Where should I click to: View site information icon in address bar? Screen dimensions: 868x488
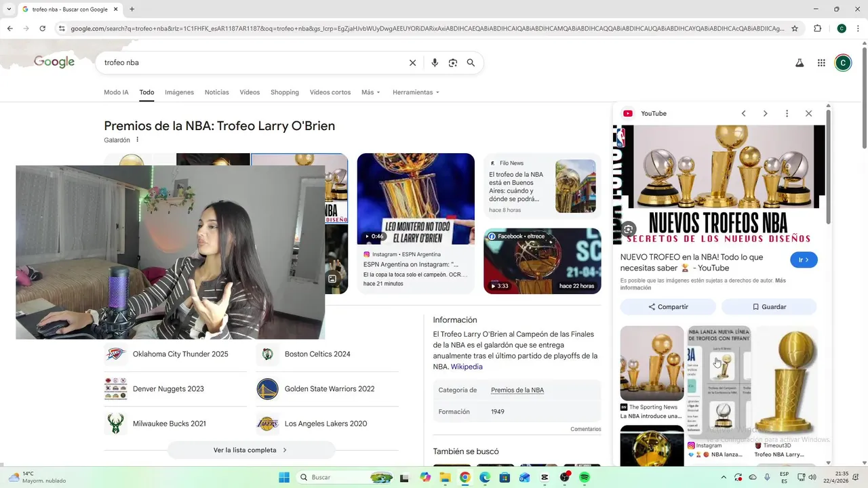point(62,28)
